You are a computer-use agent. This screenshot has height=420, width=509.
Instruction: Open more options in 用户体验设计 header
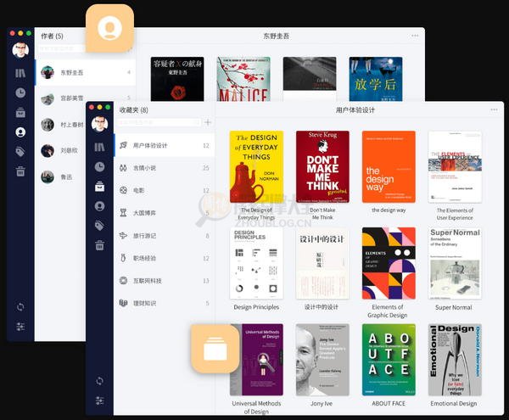(494, 109)
